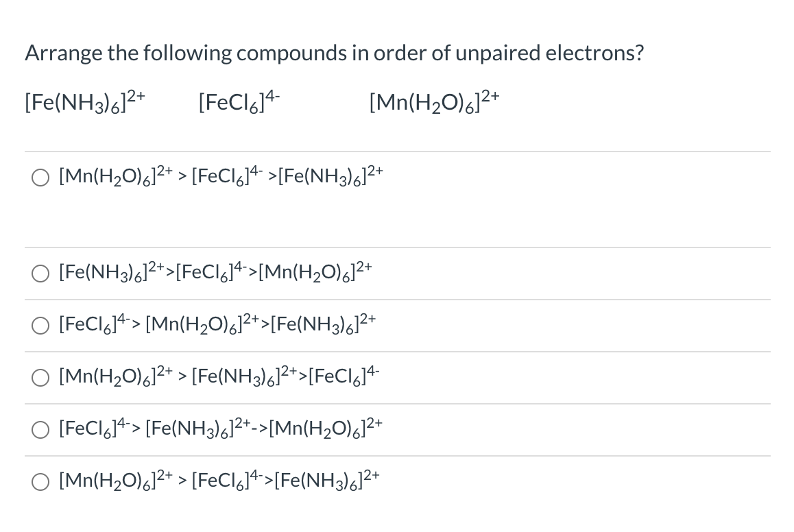Image resolution: width=794 pixels, height=532 pixels.
Task: Click the answer text of the final option
Action: pyautogui.click(x=217, y=480)
